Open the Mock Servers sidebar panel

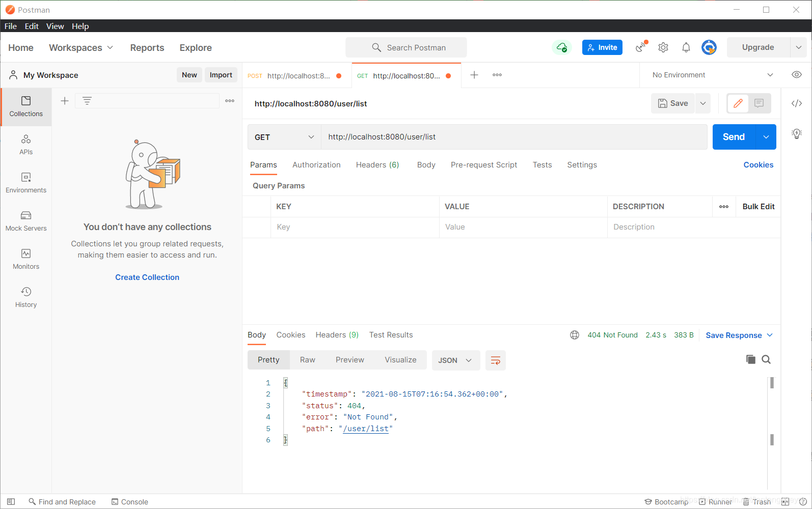(26, 221)
